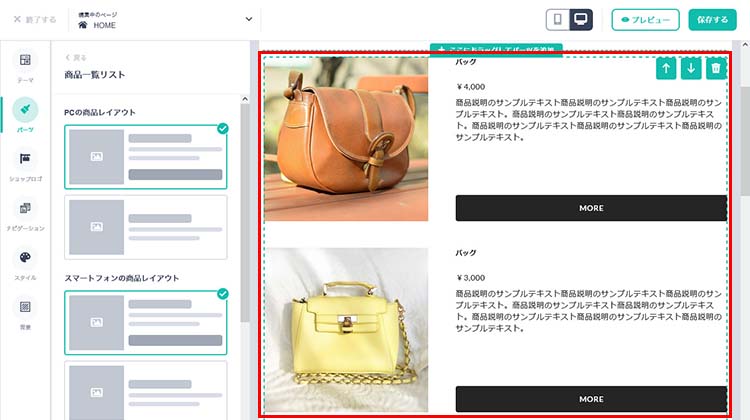Switch to smartphone preview mode icon

558,20
